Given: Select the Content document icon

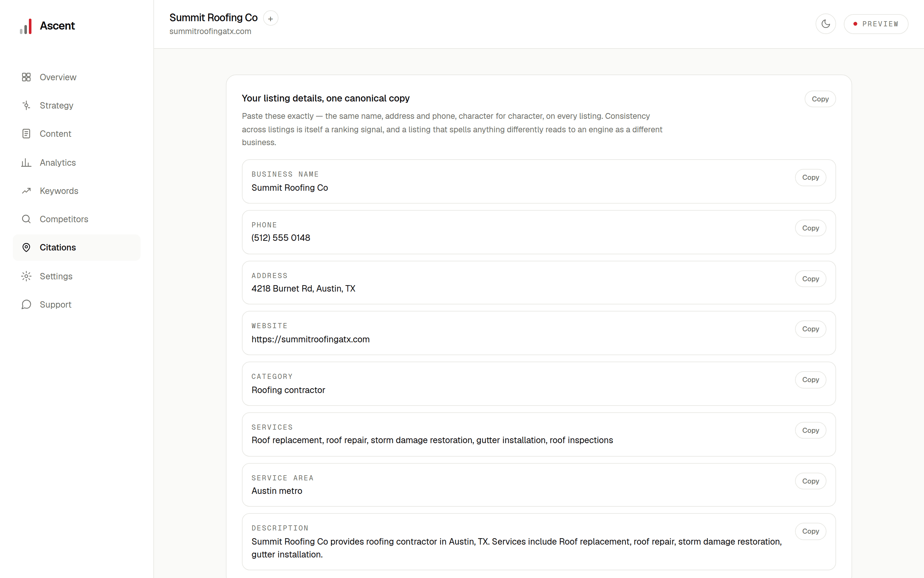Looking at the screenshot, I should 26,134.
